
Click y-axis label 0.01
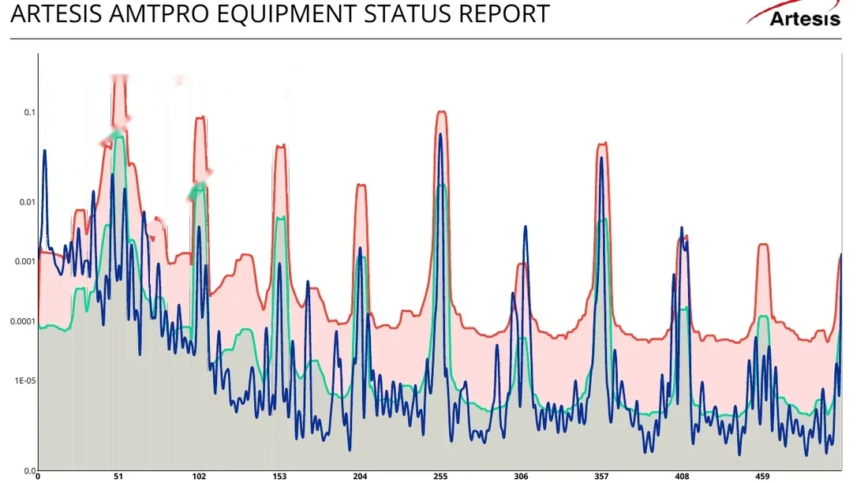(x=28, y=202)
